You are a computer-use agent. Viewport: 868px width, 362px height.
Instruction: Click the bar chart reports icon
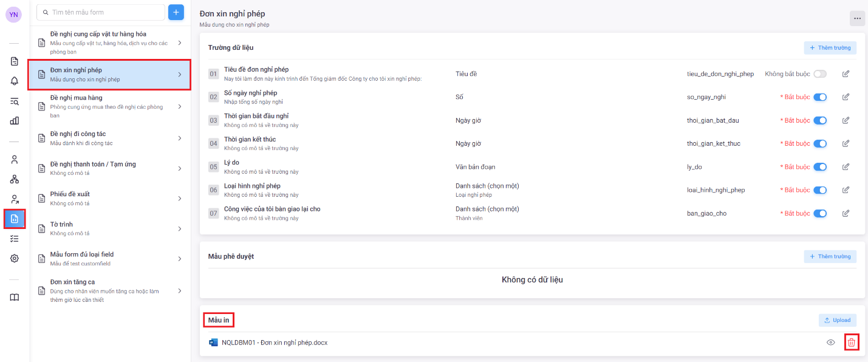pos(15,120)
